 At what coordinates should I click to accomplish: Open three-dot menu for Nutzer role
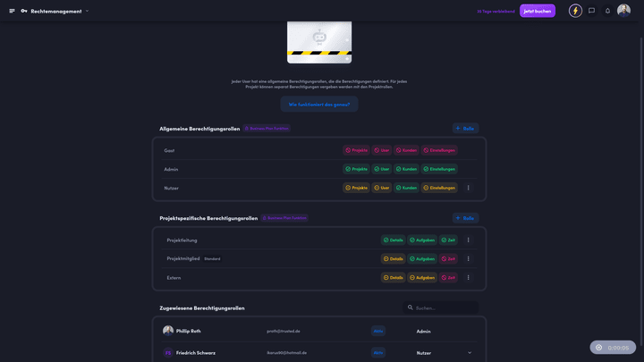pos(468,188)
